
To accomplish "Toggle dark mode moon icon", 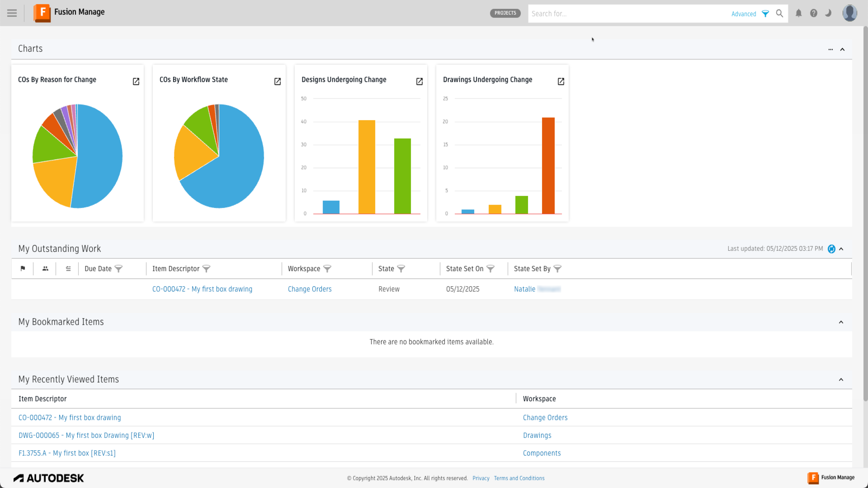I will 828,13.
